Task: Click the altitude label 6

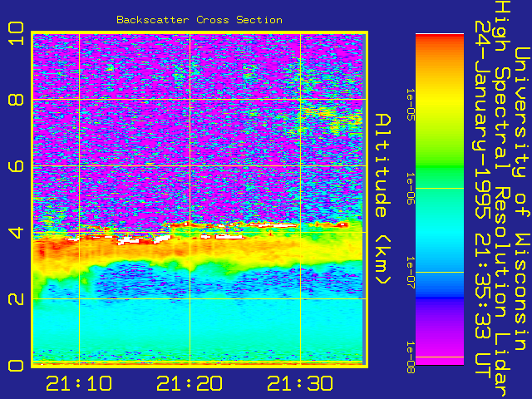Action: pyautogui.click(x=16, y=166)
